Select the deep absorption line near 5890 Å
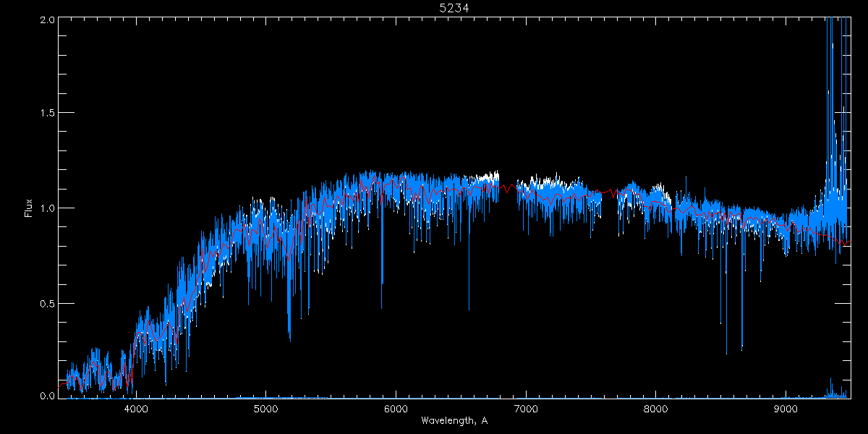The height and width of the screenshot is (434, 868). click(382, 282)
